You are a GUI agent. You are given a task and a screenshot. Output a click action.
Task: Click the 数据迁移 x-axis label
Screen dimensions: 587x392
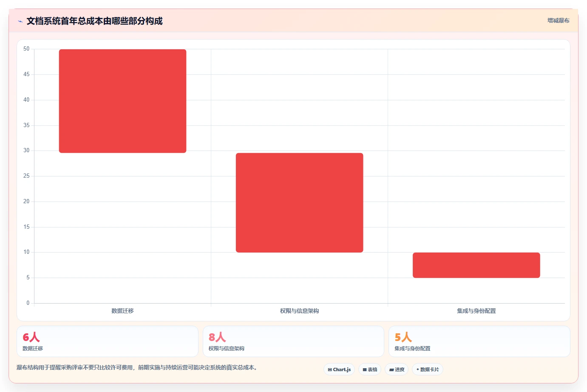tap(122, 311)
